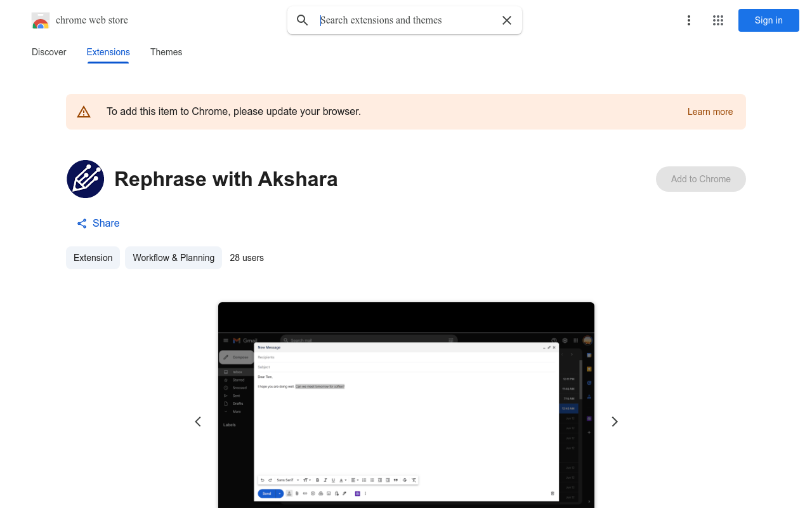The width and height of the screenshot is (812, 508).
Task: Click the search magnifier icon
Action: [x=303, y=20]
